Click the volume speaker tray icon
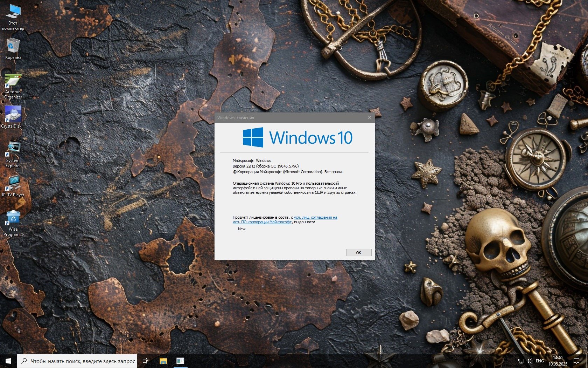 point(529,361)
